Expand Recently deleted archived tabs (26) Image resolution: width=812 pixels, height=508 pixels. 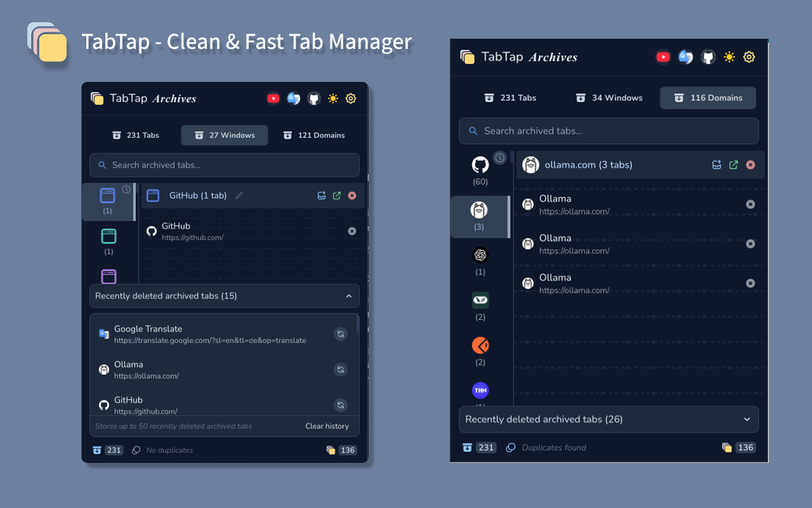tap(746, 419)
